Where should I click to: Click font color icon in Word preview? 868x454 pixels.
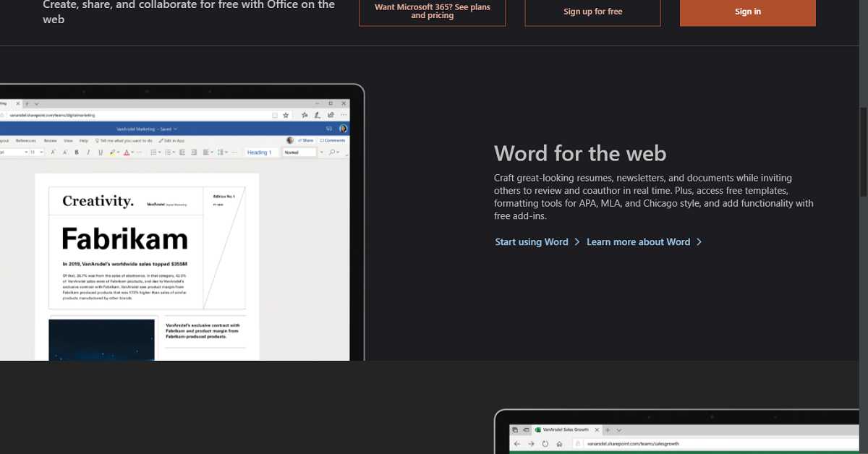127,152
